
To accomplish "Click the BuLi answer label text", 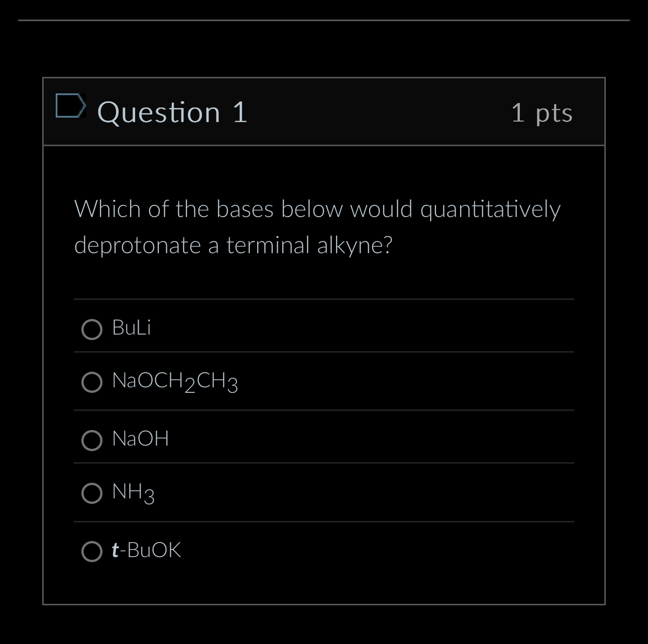I will click(131, 329).
